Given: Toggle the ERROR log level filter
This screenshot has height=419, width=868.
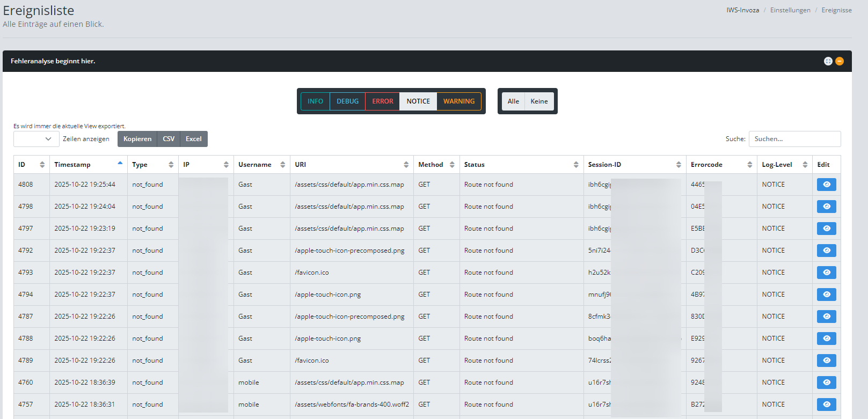Looking at the screenshot, I should [x=382, y=101].
